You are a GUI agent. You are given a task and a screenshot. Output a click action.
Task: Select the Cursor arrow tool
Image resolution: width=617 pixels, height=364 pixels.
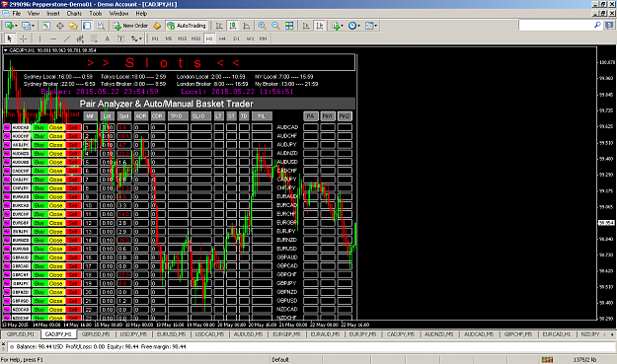pyautogui.click(x=10, y=38)
